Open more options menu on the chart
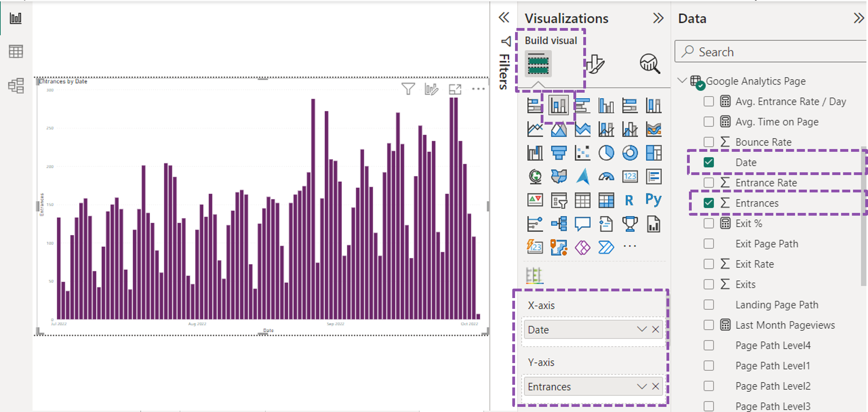 (x=478, y=89)
